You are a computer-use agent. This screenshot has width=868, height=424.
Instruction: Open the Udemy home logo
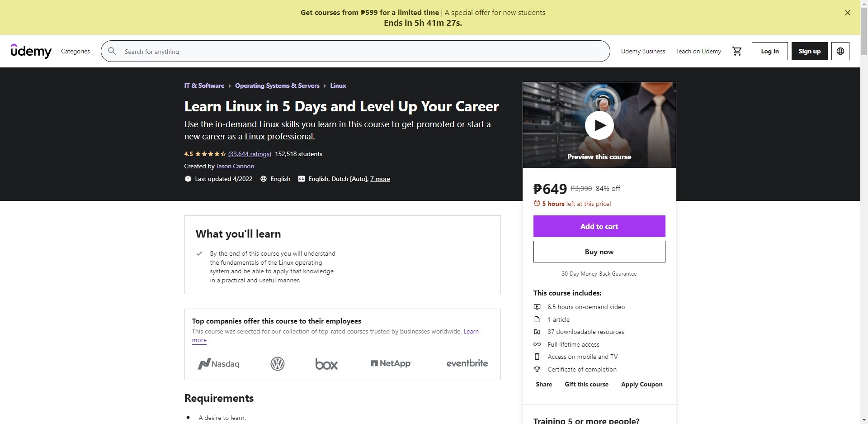[x=31, y=51]
